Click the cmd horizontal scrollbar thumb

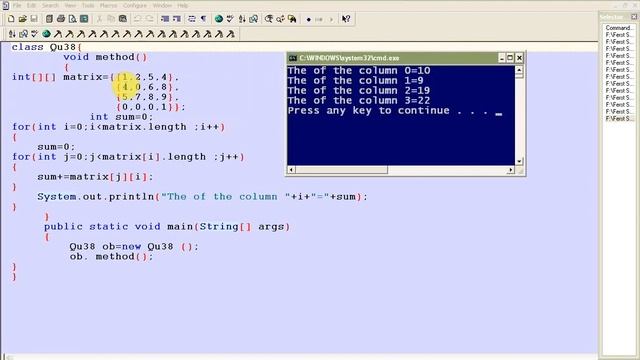(341, 170)
